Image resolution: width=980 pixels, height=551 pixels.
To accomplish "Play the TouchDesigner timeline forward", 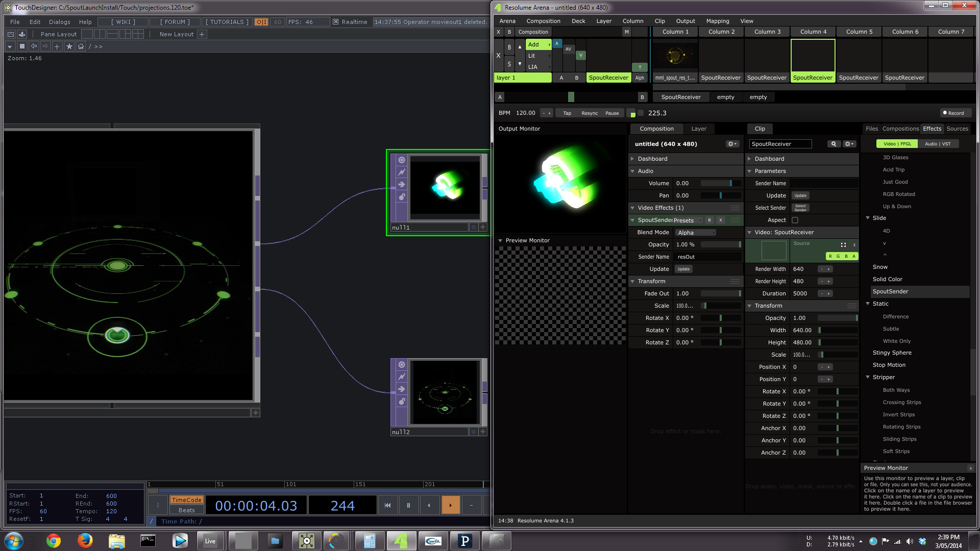I will click(450, 505).
